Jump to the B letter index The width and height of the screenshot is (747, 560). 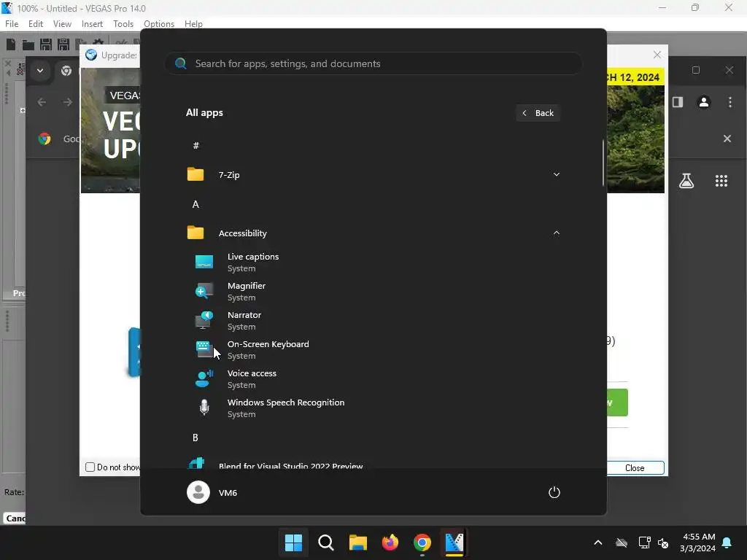[x=196, y=437]
